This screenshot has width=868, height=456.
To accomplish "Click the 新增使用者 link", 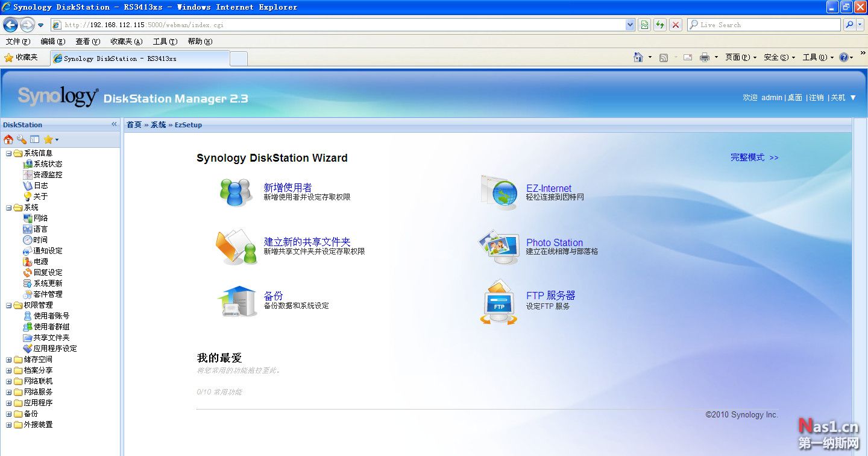I will [x=288, y=188].
